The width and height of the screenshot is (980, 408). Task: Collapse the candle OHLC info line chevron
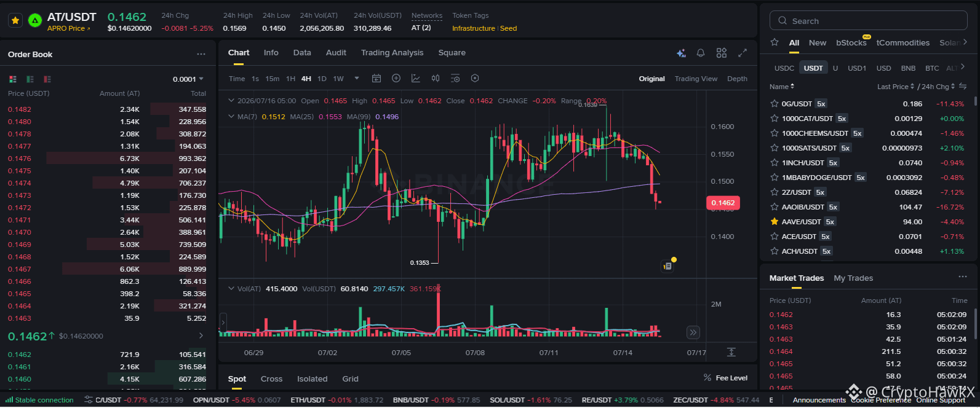point(231,100)
